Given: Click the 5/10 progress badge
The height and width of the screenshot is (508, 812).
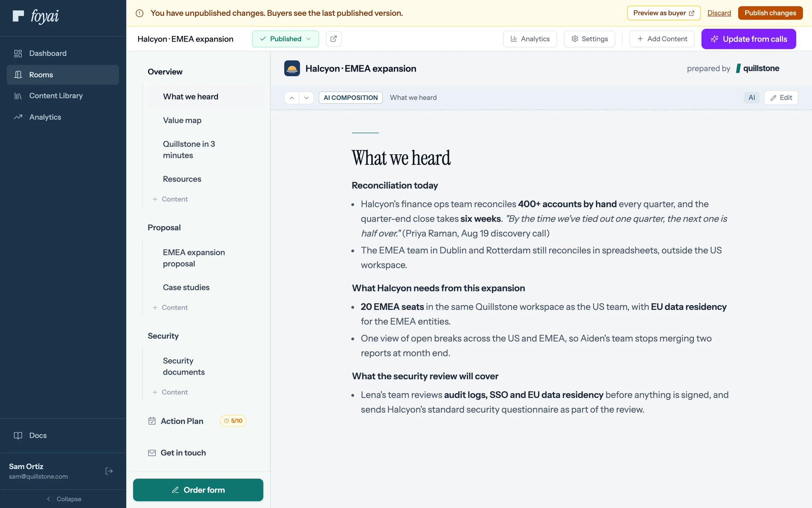Looking at the screenshot, I should [x=233, y=421].
